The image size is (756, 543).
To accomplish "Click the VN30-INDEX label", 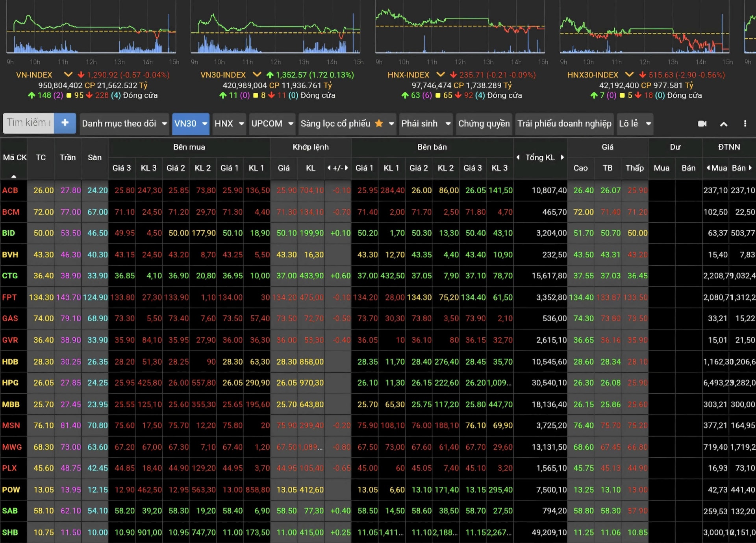I will [x=223, y=75].
